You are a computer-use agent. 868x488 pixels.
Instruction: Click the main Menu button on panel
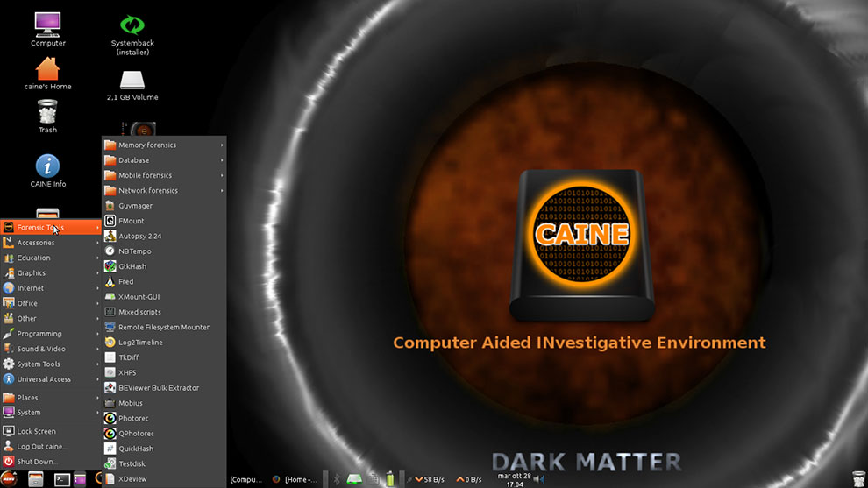(x=8, y=479)
